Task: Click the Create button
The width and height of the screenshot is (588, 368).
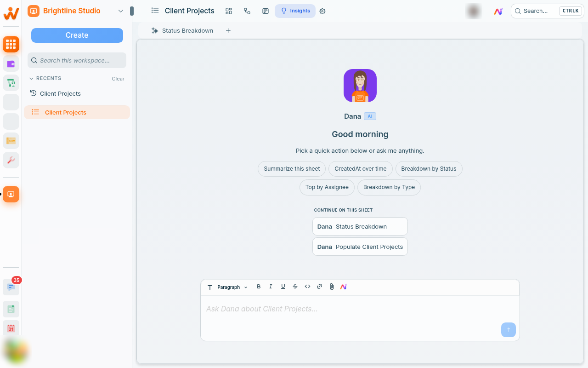Action: [x=77, y=35]
